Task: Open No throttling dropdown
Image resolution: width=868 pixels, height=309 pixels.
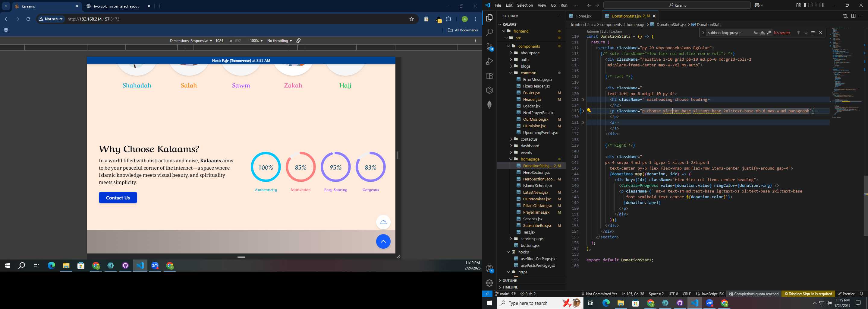Action: (279, 40)
